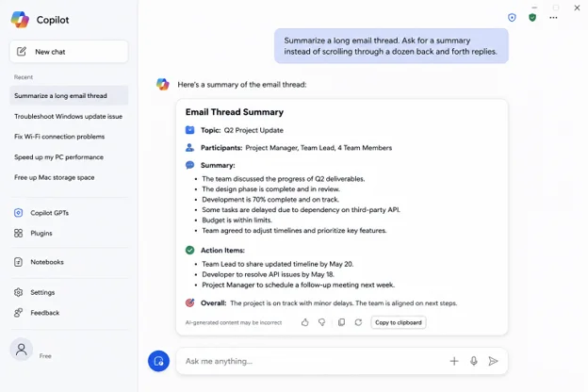588x392 pixels.
Task: Give the response a thumbs up
Action: [x=305, y=322]
